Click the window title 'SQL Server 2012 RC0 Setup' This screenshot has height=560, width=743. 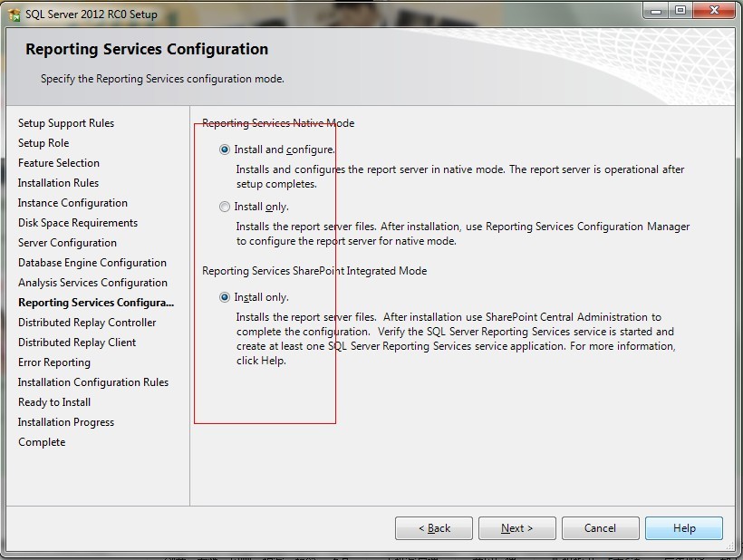92,14
